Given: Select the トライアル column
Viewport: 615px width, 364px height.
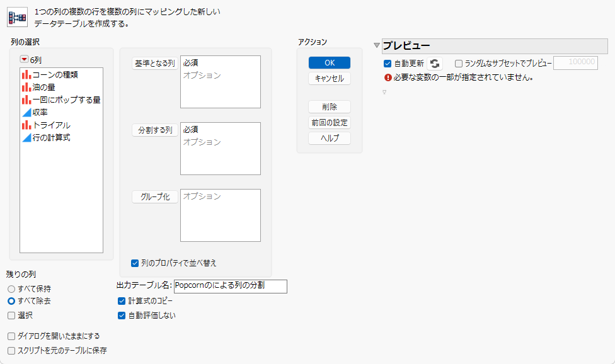Looking at the screenshot, I should (46, 125).
